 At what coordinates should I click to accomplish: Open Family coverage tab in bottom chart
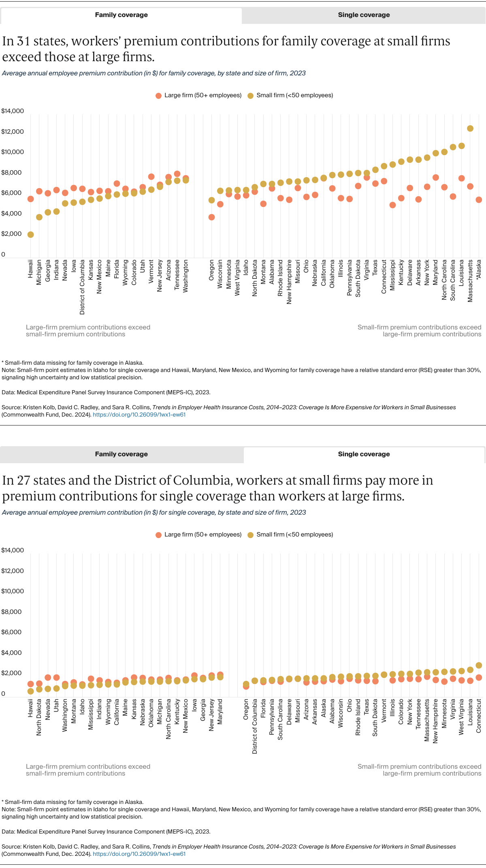(121, 454)
